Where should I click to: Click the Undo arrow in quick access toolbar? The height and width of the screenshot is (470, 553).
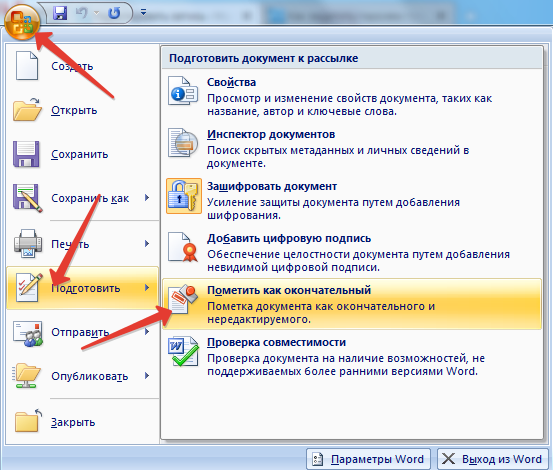click(x=82, y=13)
